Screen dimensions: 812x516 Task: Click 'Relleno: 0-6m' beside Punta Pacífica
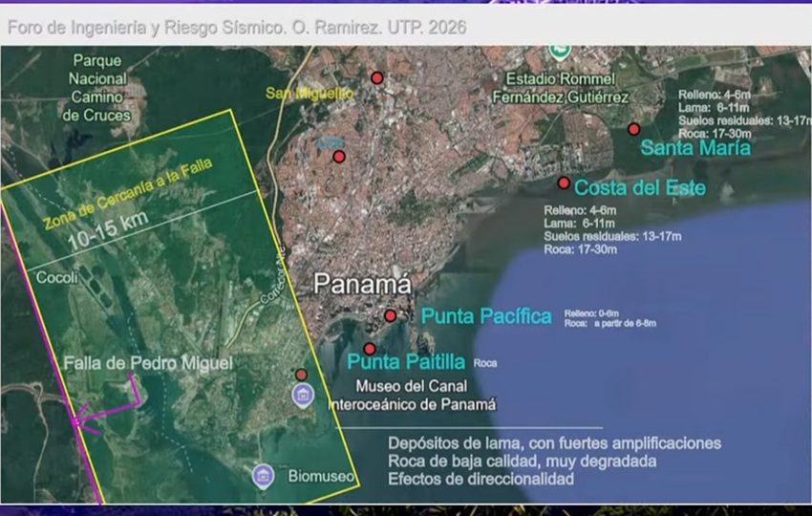[591, 313]
